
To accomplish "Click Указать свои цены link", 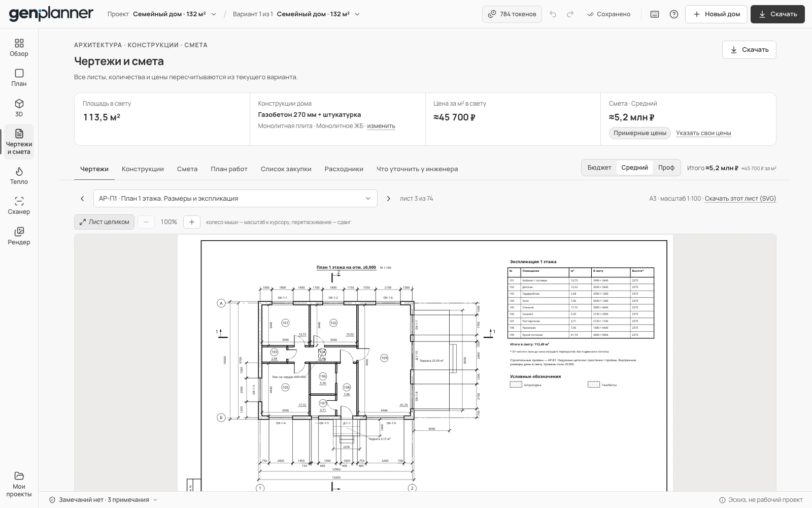I will [703, 133].
